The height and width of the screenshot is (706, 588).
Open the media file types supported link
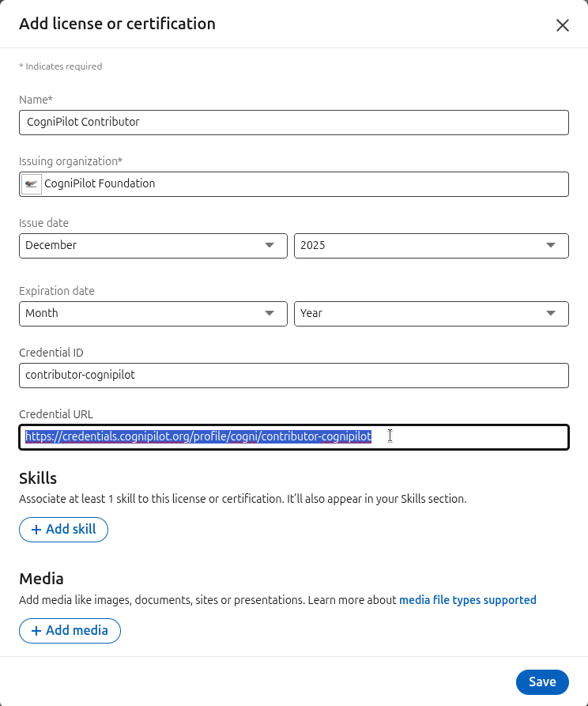click(467, 600)
